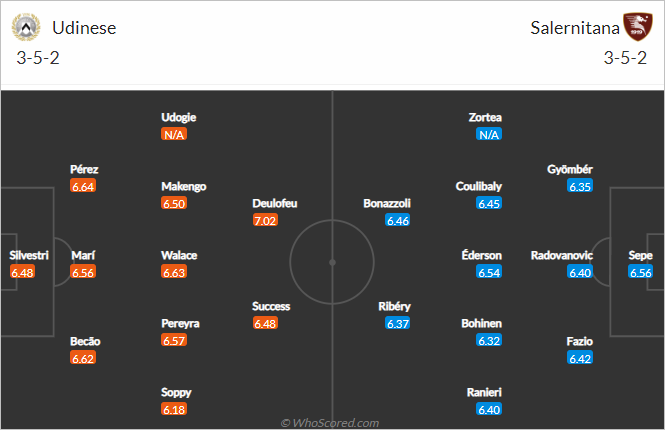665x430 pixels.
Task: Click Walace's 6.63 rating badge
Action: click(174, 272)
